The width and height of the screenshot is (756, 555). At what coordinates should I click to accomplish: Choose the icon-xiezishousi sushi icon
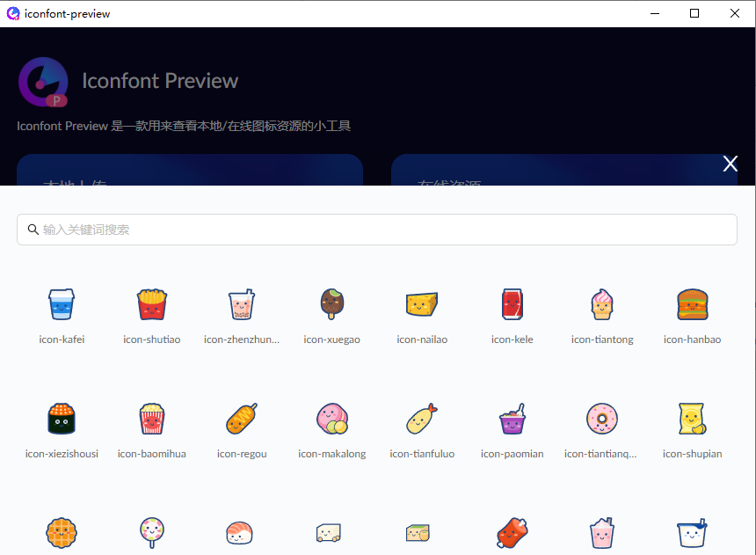[x=62, y=419]
